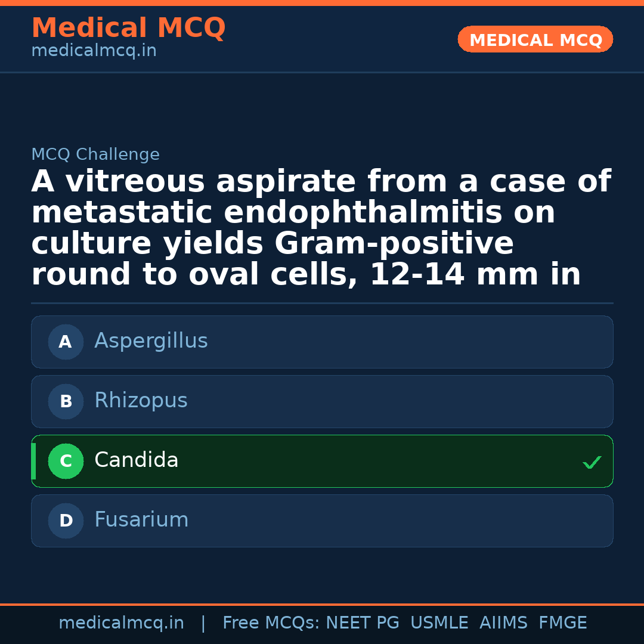
Task: Visit medicalmcq.in link under header title
Action: tap(94, 51)
